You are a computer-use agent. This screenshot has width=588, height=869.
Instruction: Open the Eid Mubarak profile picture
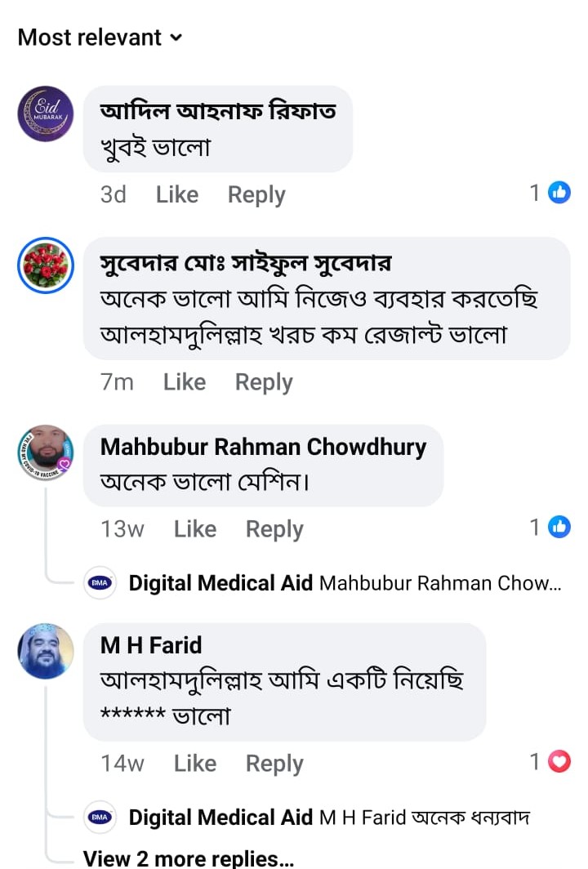pos(46,114)
